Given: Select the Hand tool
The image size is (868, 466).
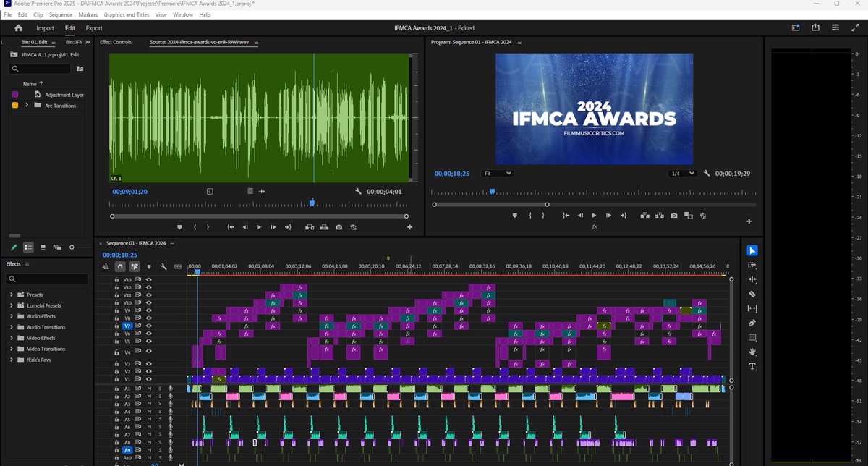Looking at the screenshot, I should [752, 352].
